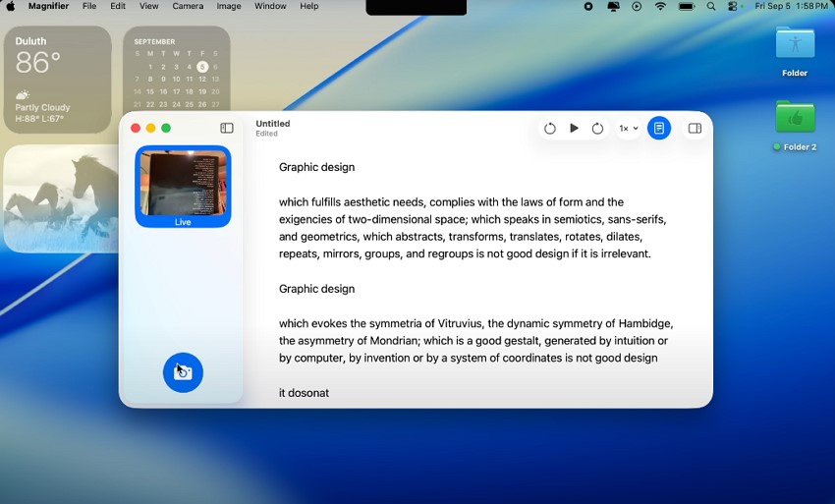Click the screen recording stop icon
Image resolution: width=835 pixels, height=504 pixels.
(588, 7)
